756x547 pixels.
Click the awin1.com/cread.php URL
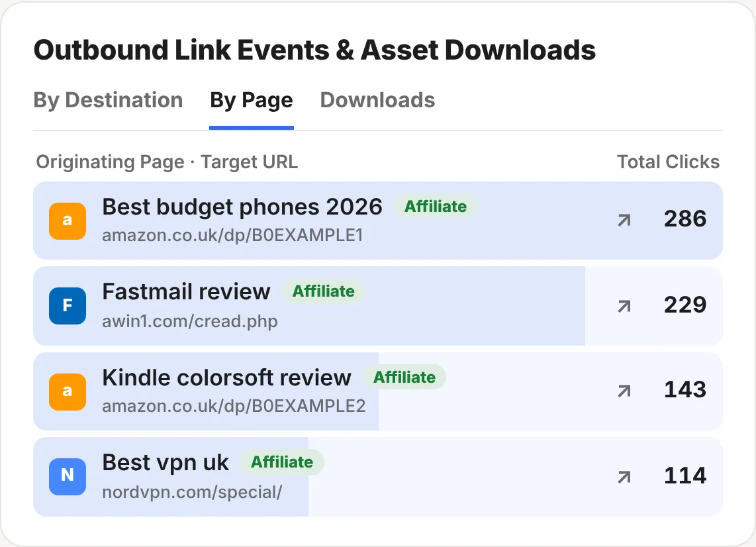(190, 321)
